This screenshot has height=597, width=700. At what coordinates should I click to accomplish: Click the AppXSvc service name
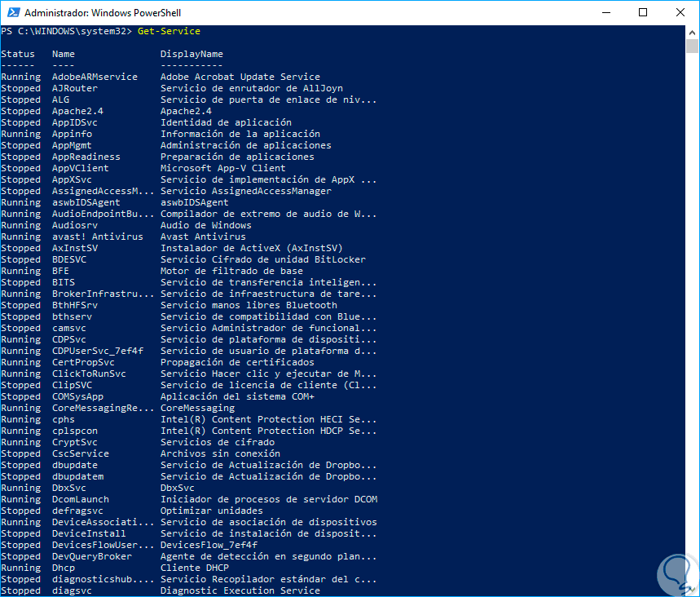click(72, 179)
